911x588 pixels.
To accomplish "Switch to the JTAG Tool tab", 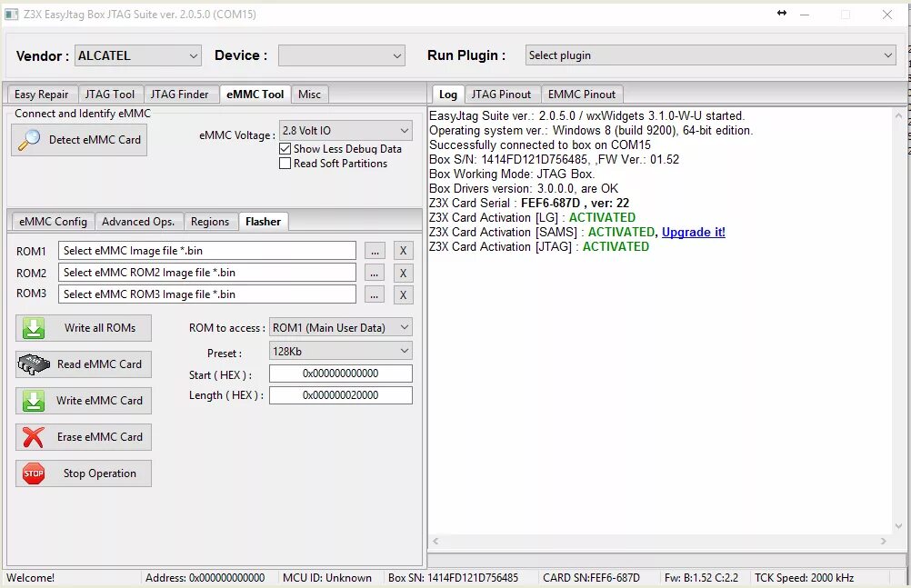I will (x=109, y=95).
